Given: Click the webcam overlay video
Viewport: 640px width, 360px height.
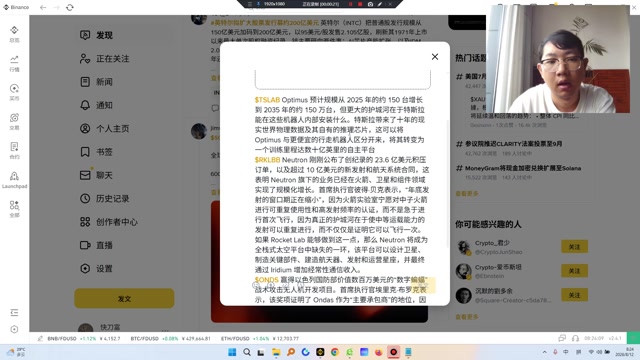Looking at the screenshot, I should coord(558,59).
